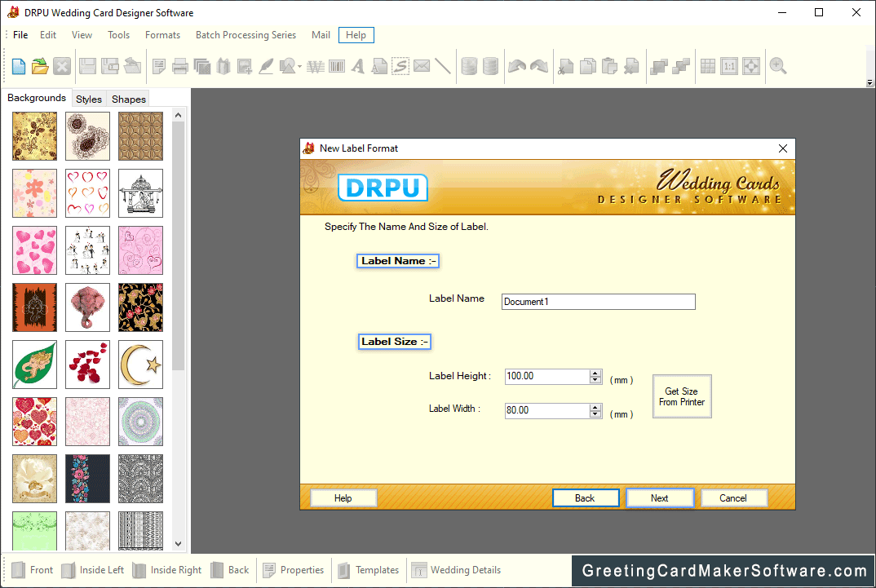Click the insert picture toolbar icon
This screenshot has width=876, height=588.
[x=244, y=66]
